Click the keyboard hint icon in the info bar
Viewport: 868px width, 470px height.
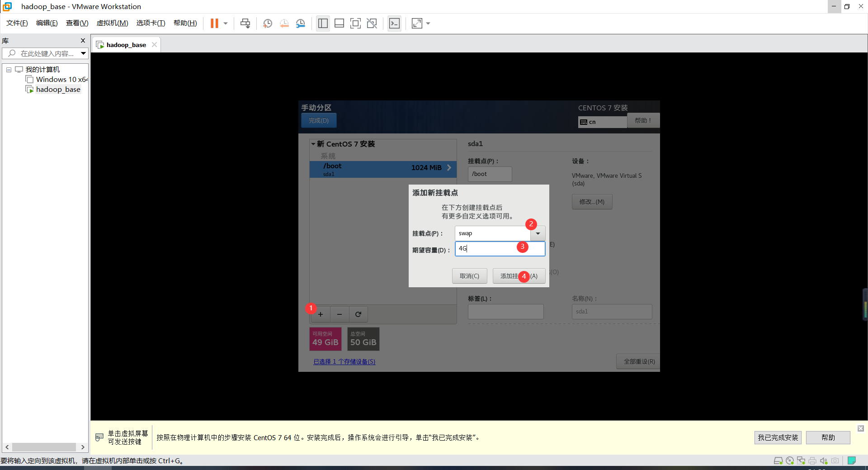(99, 437)
